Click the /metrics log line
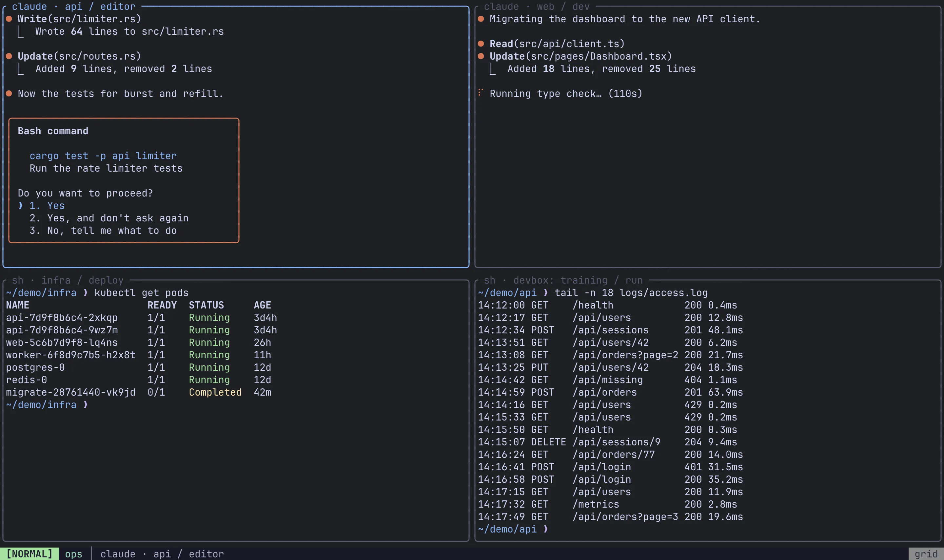Image resolution: width=944 pixels, height=560 pixels. coord(608,505)
